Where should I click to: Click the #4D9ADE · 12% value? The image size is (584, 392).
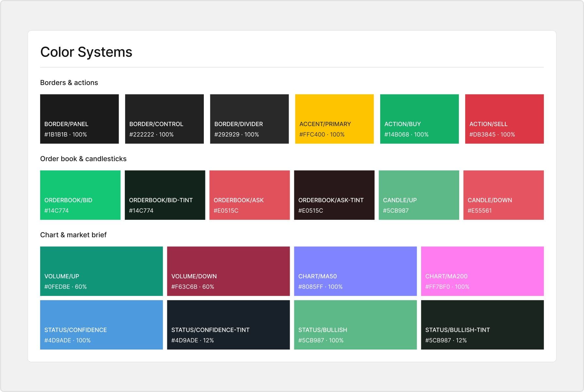click(192, 340)
